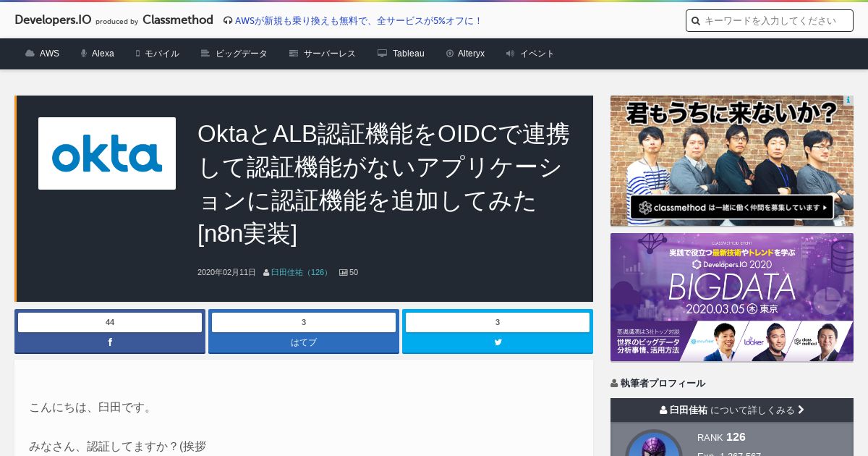Click the server icon beside サーバーレス
868x456 pixels.
294,54
